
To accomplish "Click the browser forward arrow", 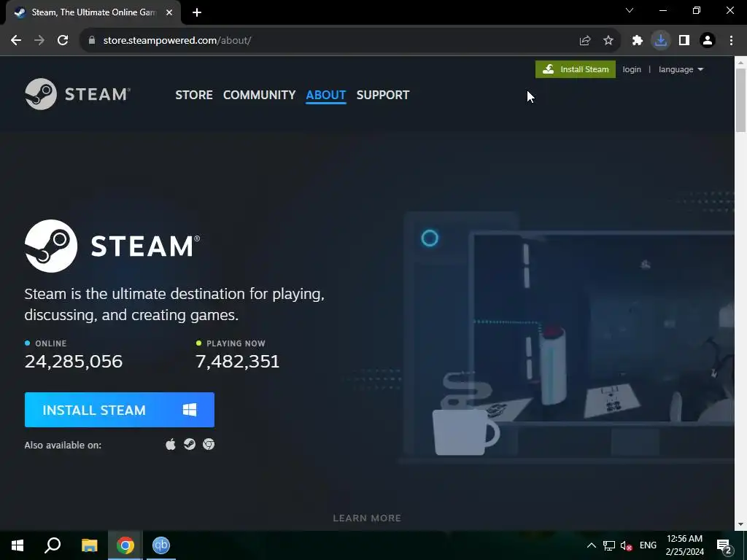I will (39, 41).
